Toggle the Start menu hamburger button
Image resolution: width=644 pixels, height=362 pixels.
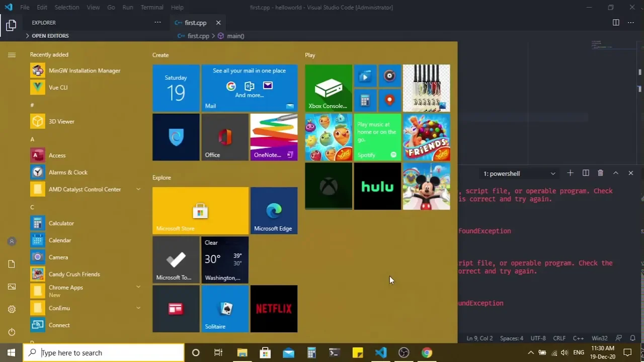(x=12, y=55)
